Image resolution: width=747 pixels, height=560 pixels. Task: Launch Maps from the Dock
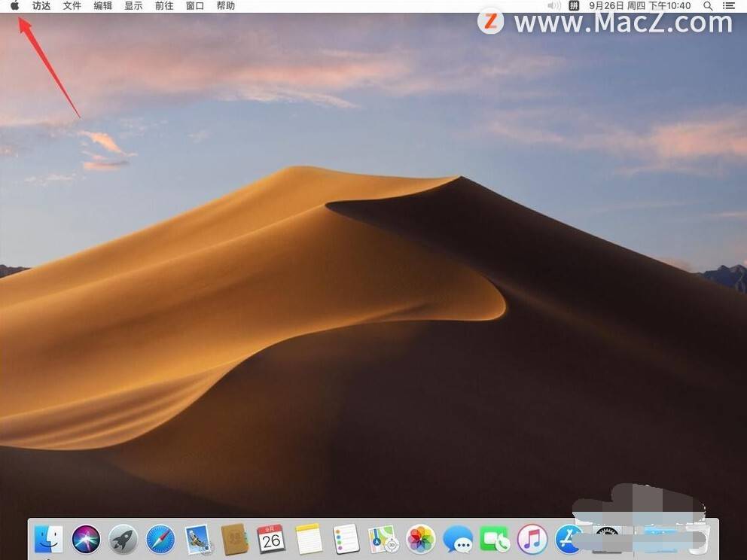383,539
